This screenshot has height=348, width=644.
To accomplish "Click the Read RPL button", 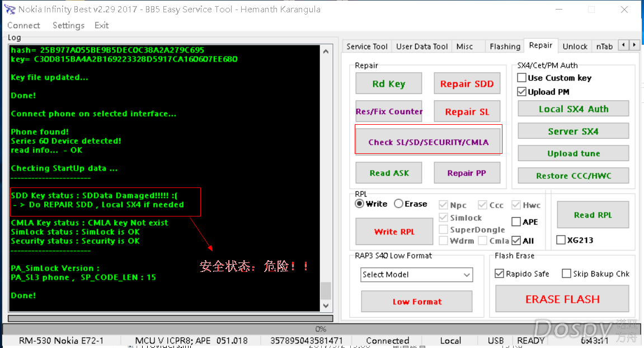I will point(593,214).
